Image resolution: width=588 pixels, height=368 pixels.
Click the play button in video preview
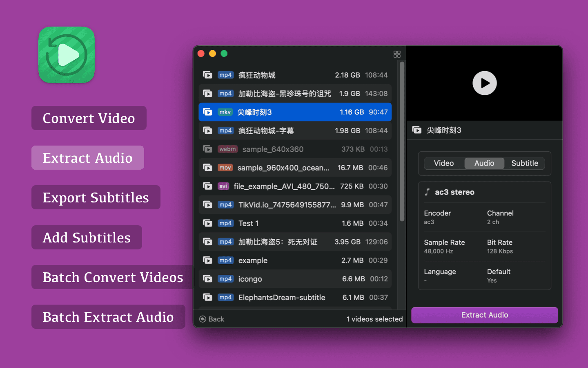(484, 83)
